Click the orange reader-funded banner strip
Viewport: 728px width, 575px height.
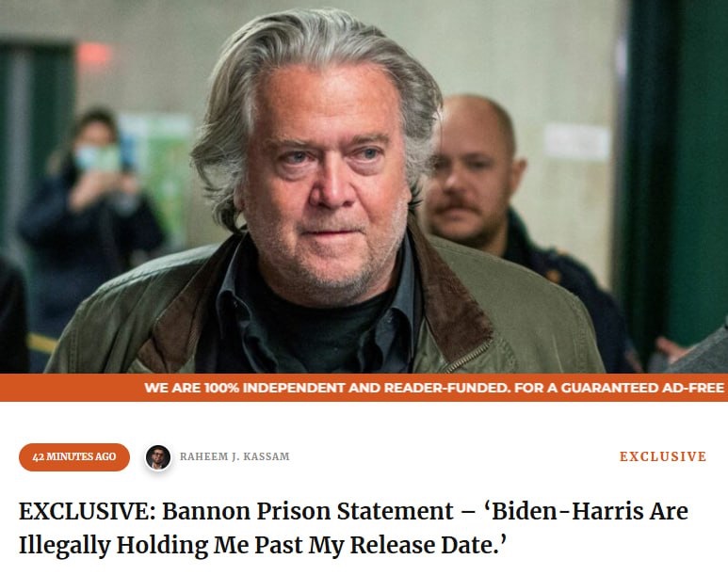click(x=364, y=388)
